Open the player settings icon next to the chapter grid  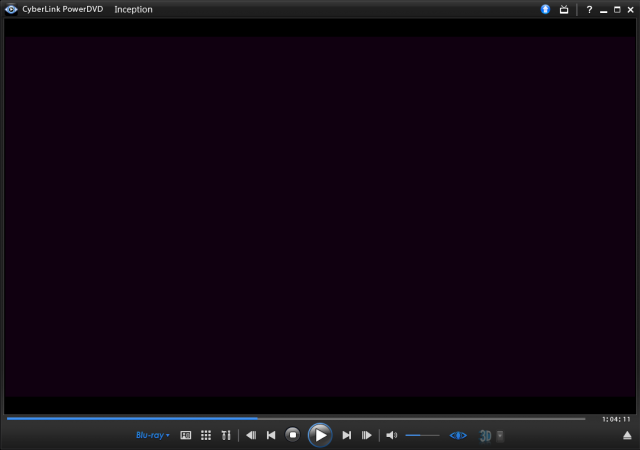pyautogui.click(x=226, y=435)
